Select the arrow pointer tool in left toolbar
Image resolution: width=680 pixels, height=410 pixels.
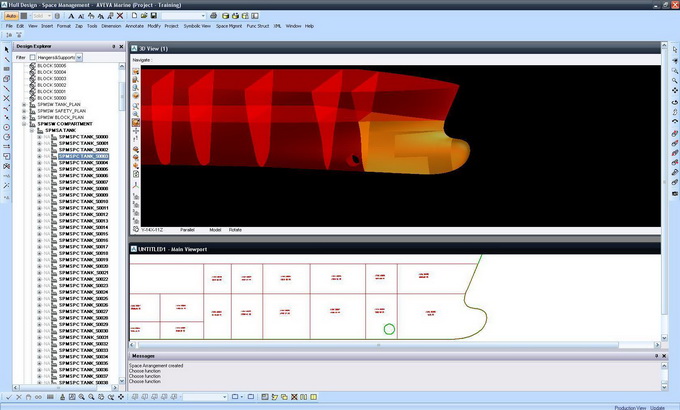7,48
